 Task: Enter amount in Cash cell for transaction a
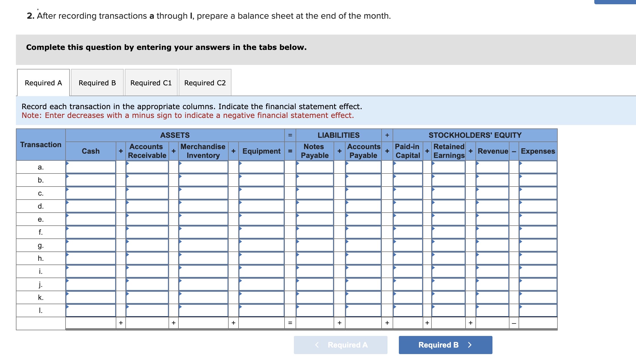[x=91, y=167]
